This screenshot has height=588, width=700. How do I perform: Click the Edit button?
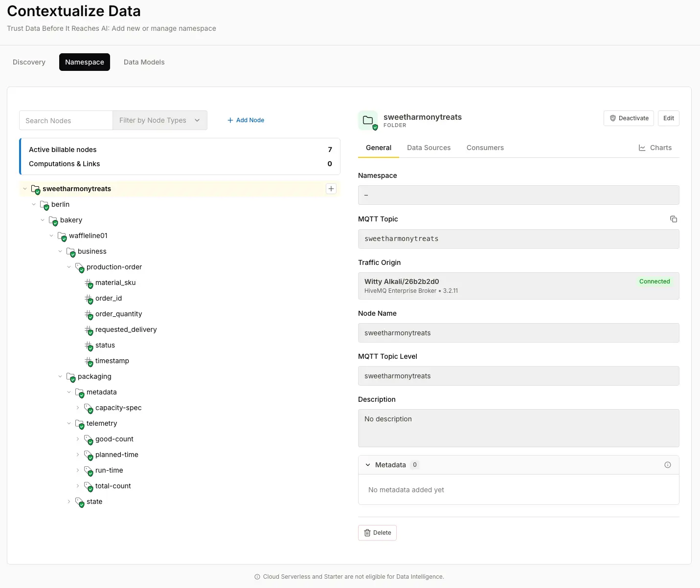[x=669, y=118]
